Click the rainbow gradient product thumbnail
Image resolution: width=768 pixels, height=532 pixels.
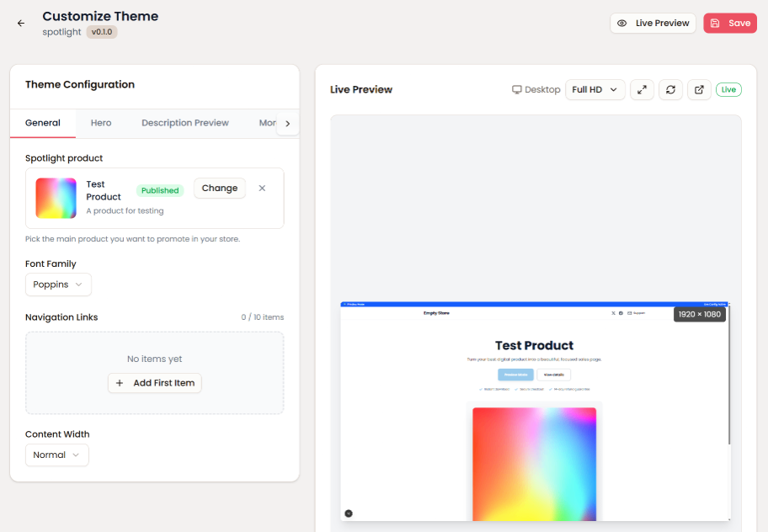coord(55,198)
